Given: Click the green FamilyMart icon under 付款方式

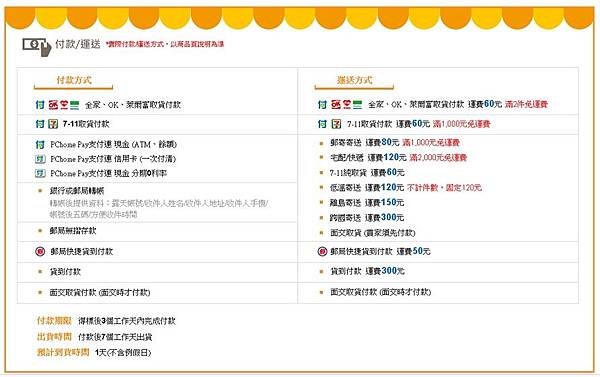Looking at the screenshot, I should pyautogui.click(x=74, y=105).
